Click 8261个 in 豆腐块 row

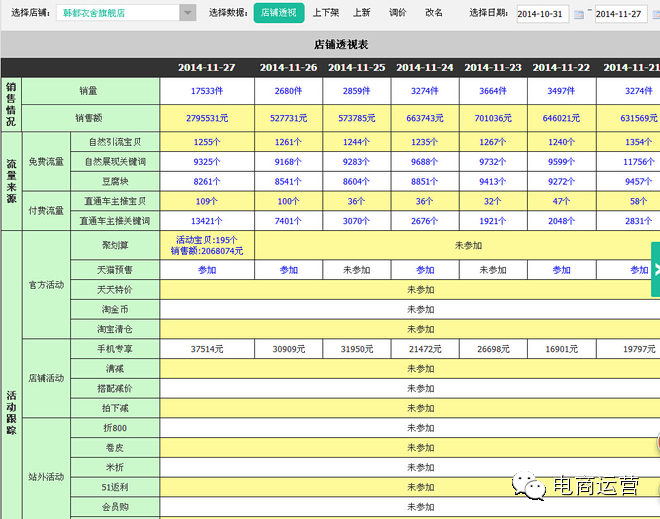(207, 181)
